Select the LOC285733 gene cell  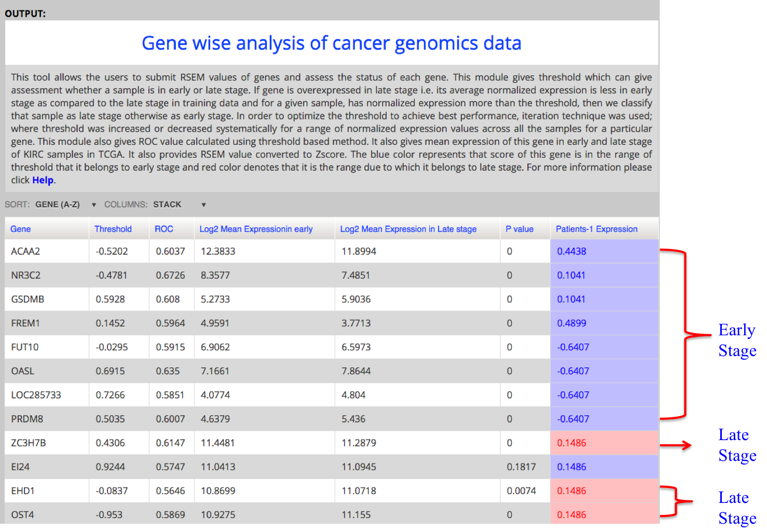point(36,395)
